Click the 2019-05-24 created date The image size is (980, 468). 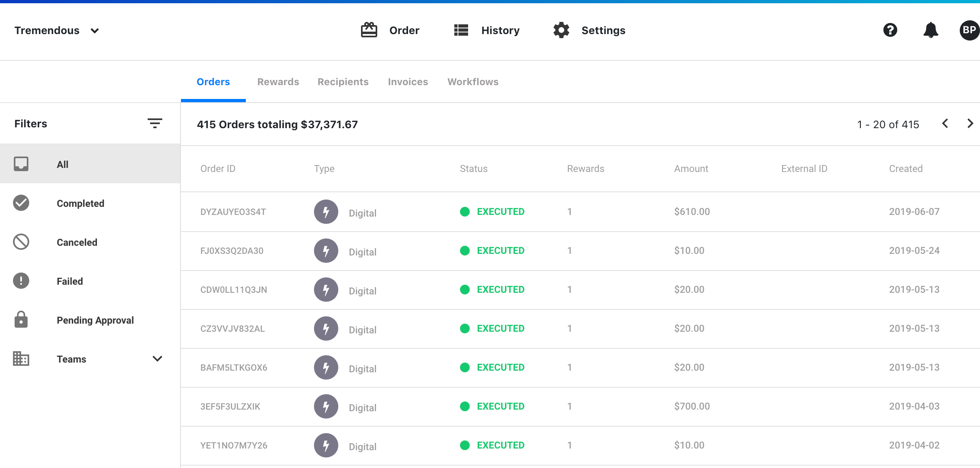point(914,251)
